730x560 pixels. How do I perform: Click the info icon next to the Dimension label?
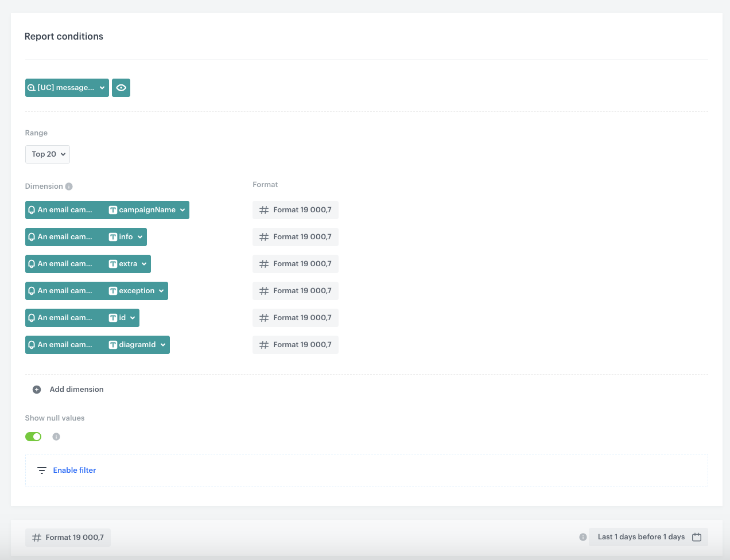(69, 186)
